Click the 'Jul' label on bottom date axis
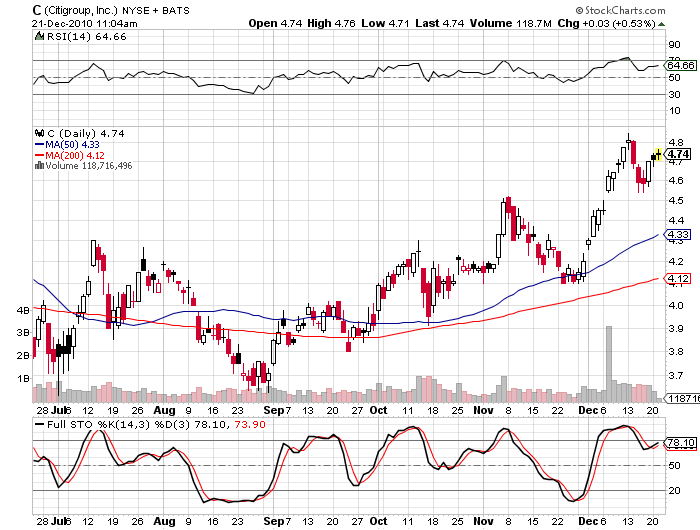This screenshot has width=700, height=530. tap(58, 521)
